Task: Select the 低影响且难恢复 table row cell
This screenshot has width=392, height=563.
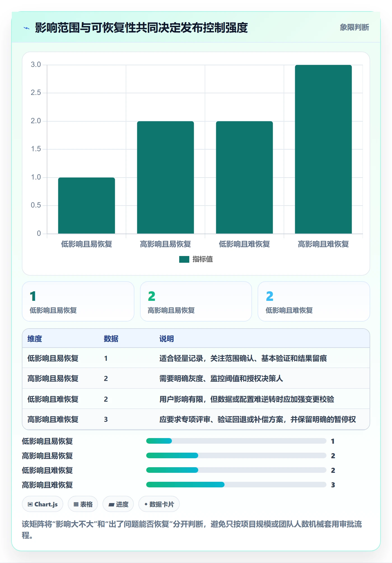Action: (x=53, y=399)
